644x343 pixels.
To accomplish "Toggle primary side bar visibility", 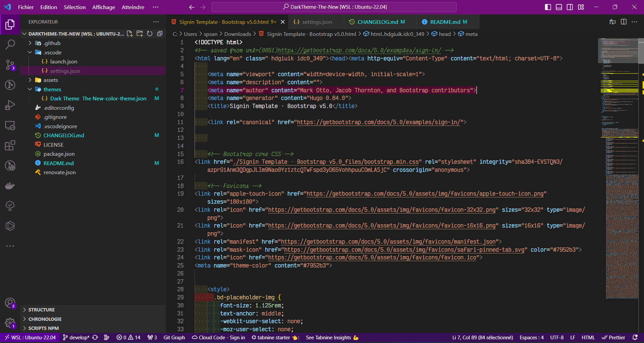I will (x=548, y=7).
